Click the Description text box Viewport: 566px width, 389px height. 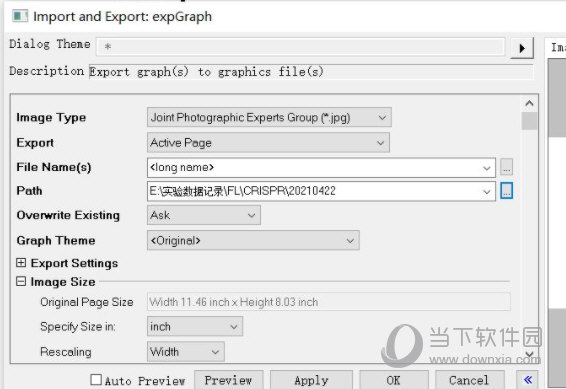tap(311, 71)
